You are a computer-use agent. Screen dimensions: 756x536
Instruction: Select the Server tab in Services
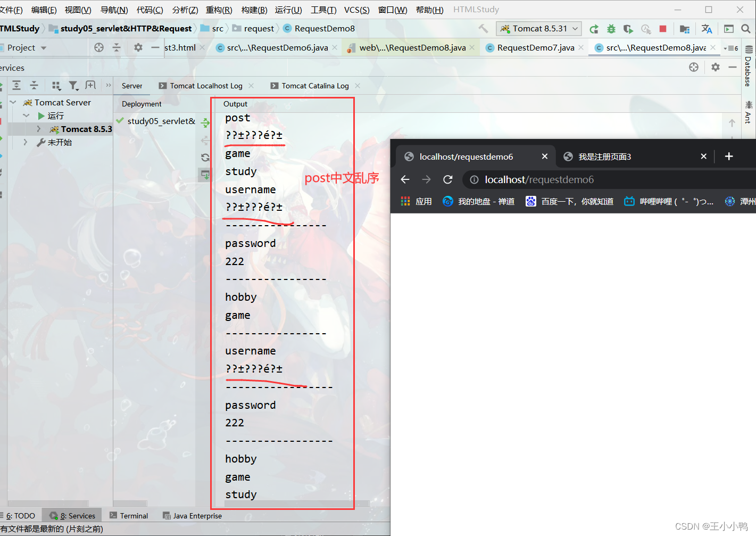(x=132, y=86)
